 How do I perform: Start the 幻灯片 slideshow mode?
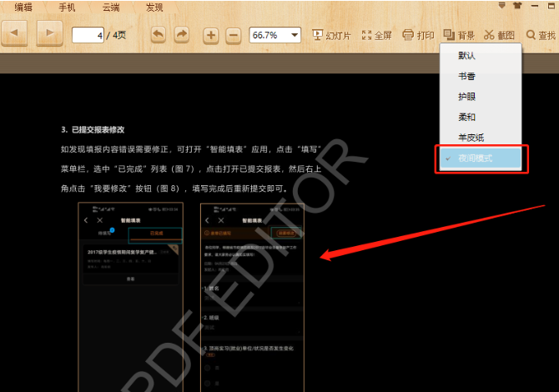pos(331,35)
